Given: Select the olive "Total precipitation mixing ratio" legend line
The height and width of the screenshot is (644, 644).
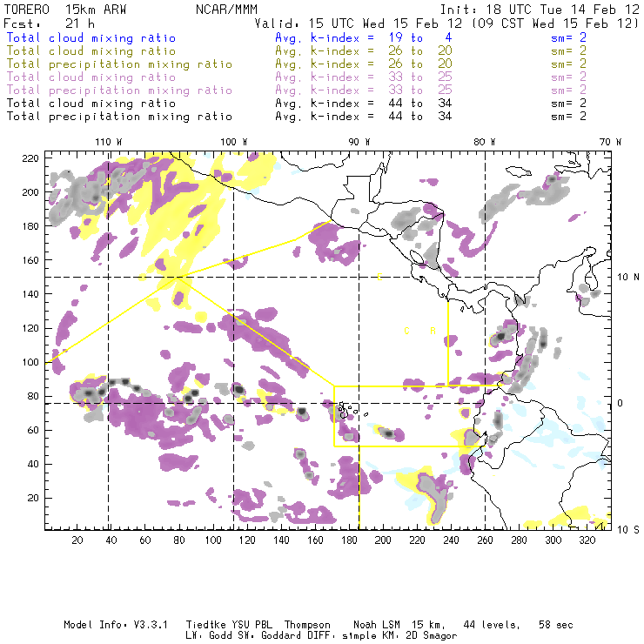Looking at the screenshot, I should [x=119, y=64].
